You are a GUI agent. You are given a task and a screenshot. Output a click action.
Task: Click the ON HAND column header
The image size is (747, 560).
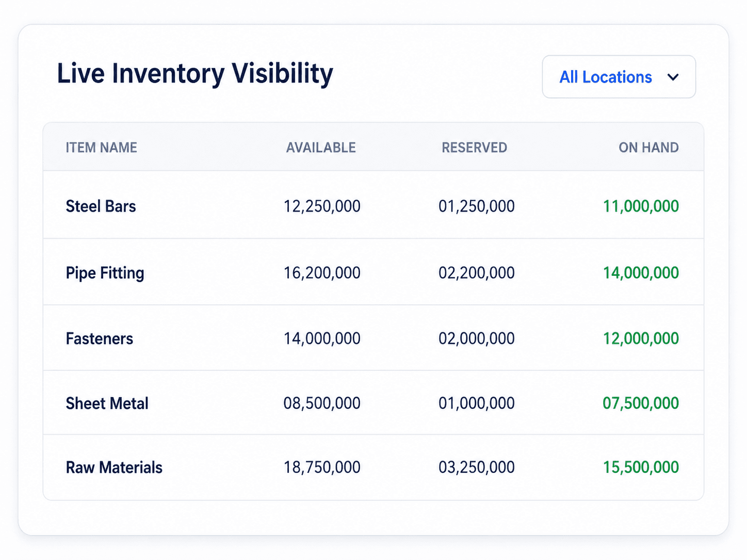648,147
